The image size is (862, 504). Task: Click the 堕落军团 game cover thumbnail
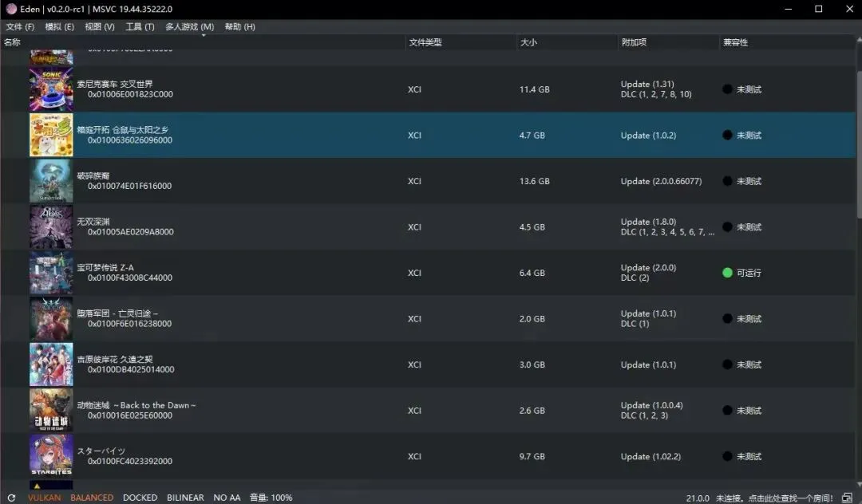(51, 318)
